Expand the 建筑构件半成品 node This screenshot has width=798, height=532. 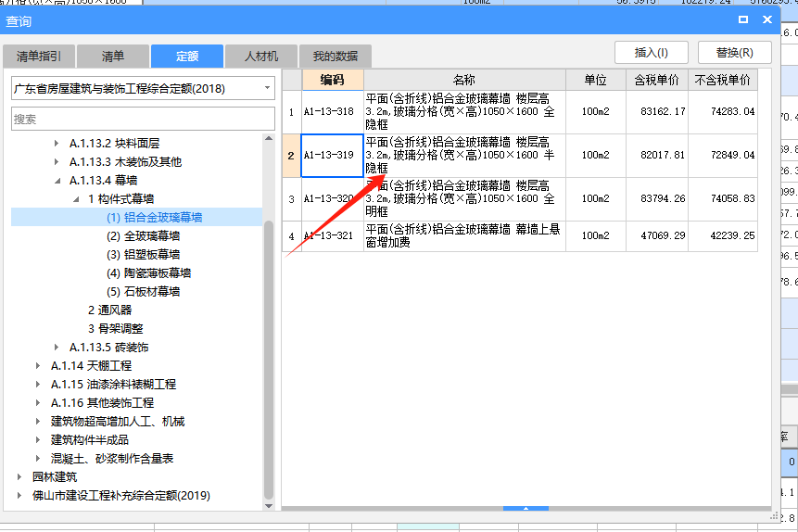pos(38,440)
